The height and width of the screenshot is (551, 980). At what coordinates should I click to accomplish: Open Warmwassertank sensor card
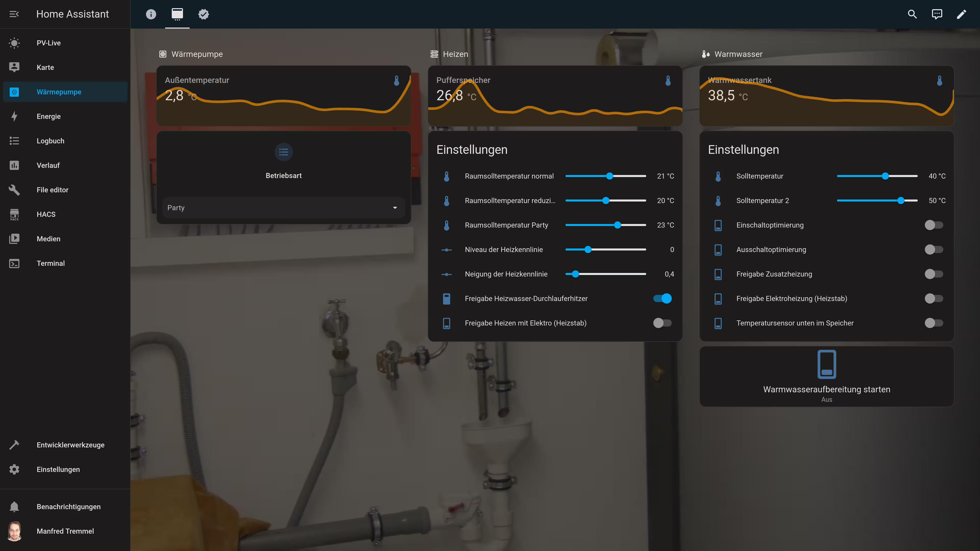[826, 96]
